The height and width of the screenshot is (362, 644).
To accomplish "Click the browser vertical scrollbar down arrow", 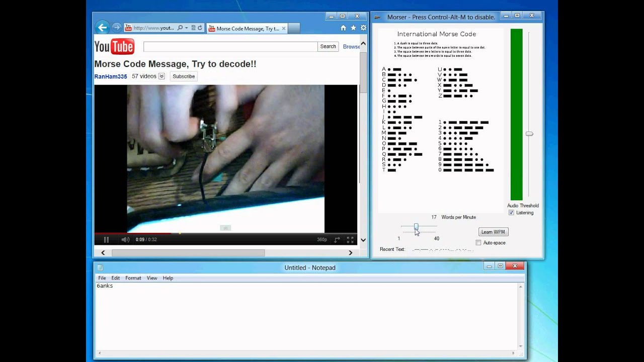I will 363,240.
